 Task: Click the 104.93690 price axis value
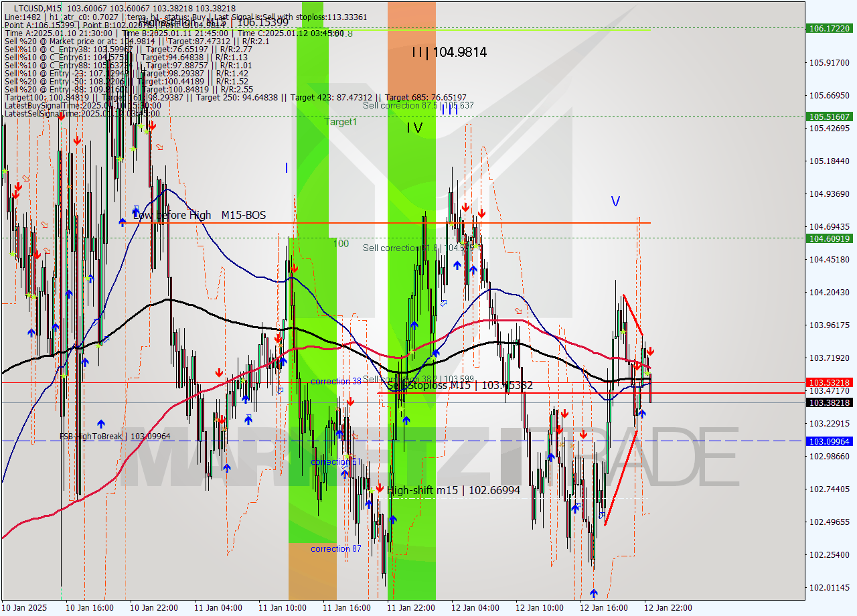tap(830, 194)
